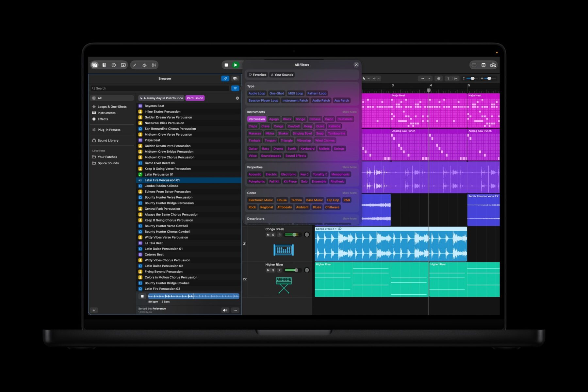Choose the Hip Hop genre filter
The image size is (588, 392).
coord(333,200)
